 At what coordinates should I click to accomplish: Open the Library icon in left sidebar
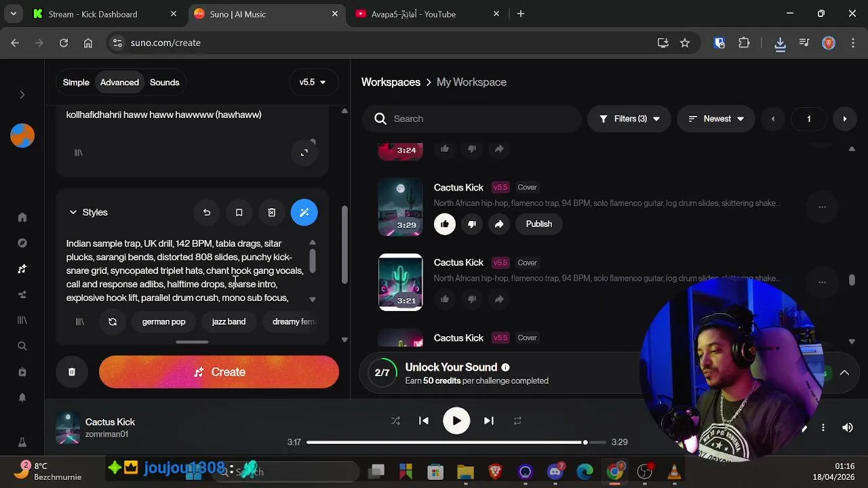click(x=22, y=320)
